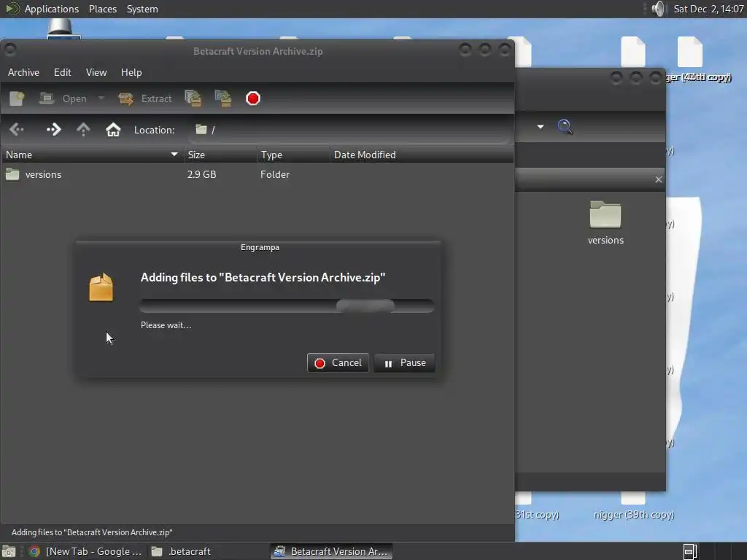
Task: Open the Applications menu
Action: [52, 9]
